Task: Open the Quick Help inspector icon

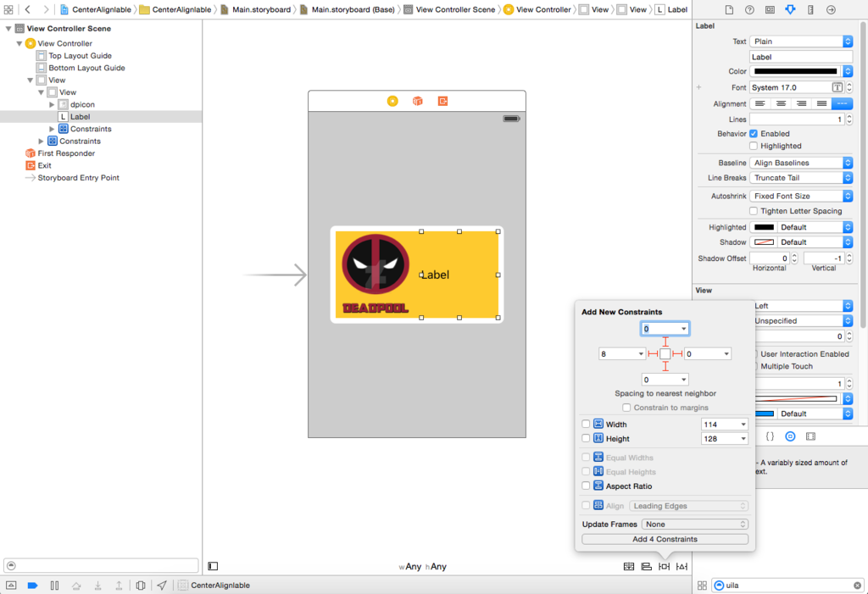Action: tap(749, 9)
